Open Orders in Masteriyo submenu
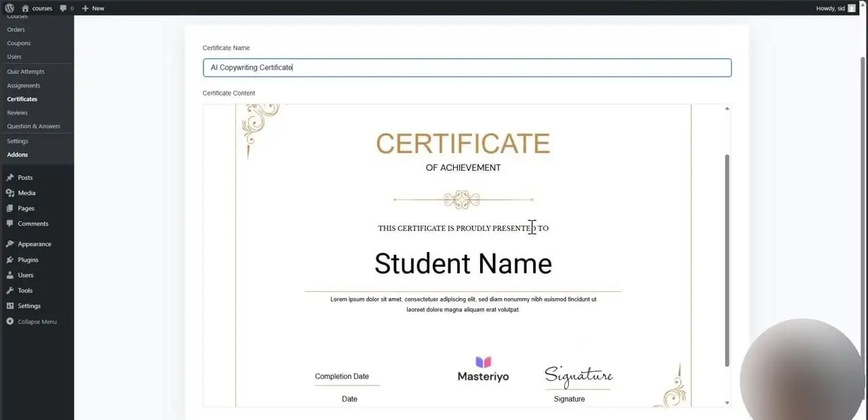This screenshot has height=420, width=868. (x=16, y=30)
